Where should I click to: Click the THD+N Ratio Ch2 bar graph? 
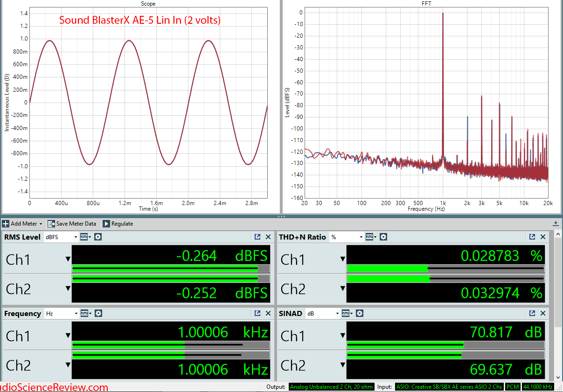(445, 279)
